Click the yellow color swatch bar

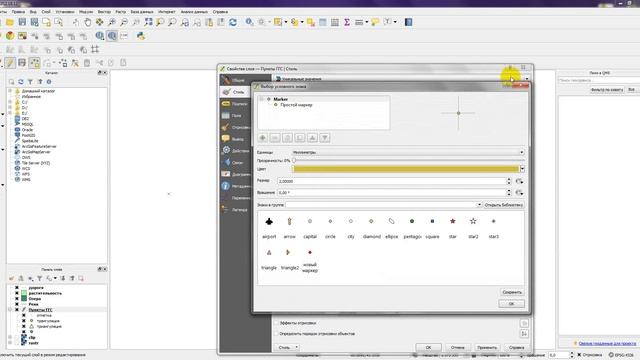406,169
